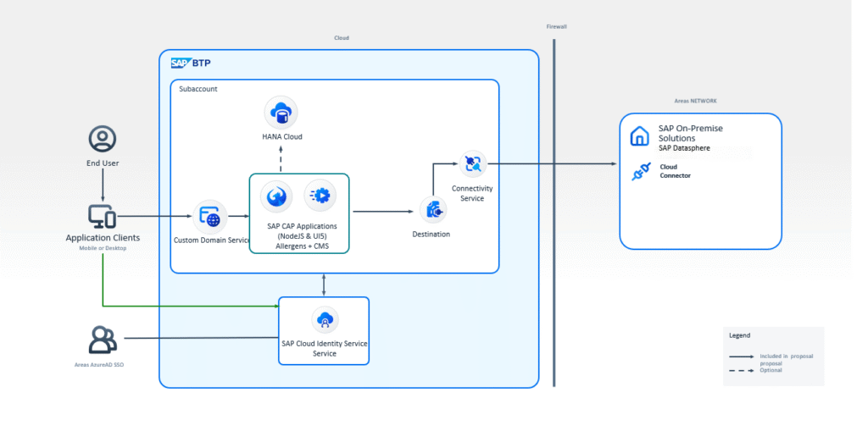Click the Destination service icon
This screenshot has height=431, width=868.
pyautogui.click(x=432, y=212)
